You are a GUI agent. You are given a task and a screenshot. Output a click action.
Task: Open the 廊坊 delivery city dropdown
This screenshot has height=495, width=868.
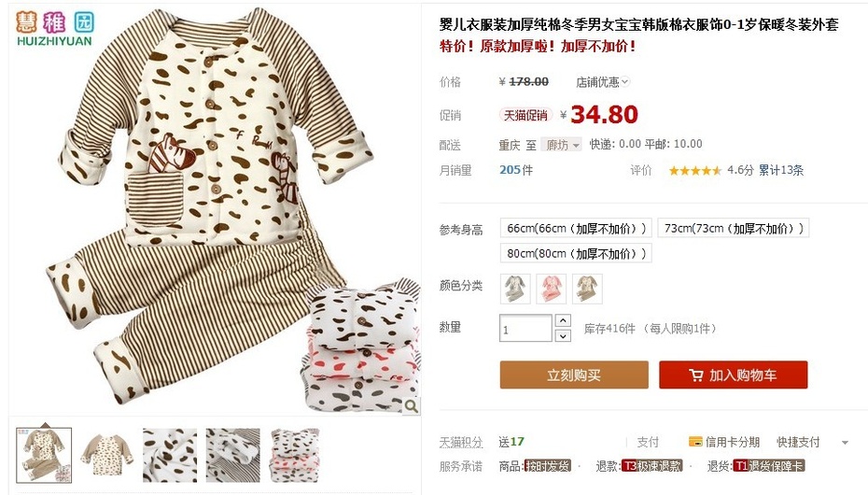[x=561, y=145]
